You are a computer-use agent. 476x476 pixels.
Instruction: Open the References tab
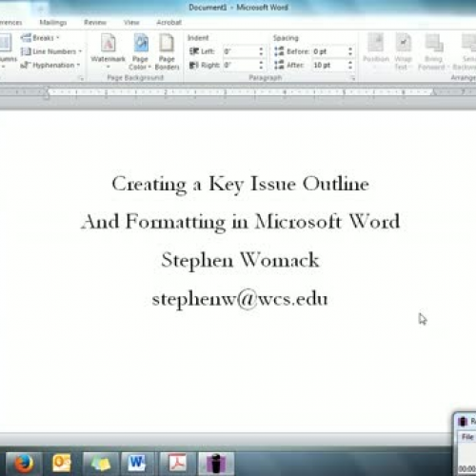(10, 22)
